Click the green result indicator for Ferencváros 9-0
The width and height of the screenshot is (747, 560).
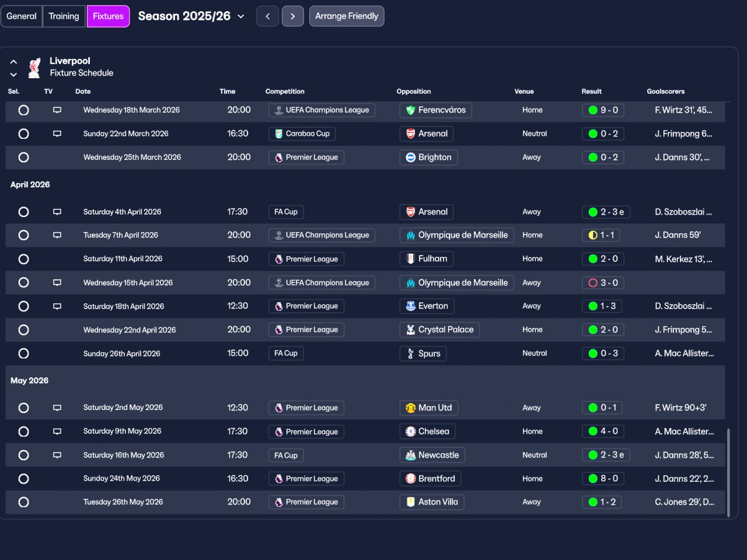tap(593, 110)
